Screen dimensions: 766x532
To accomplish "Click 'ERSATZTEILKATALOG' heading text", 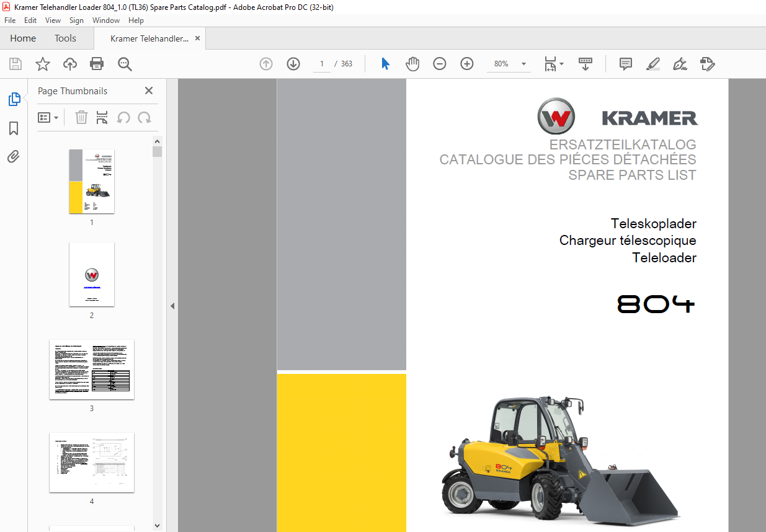I will [x=623, y=145].
